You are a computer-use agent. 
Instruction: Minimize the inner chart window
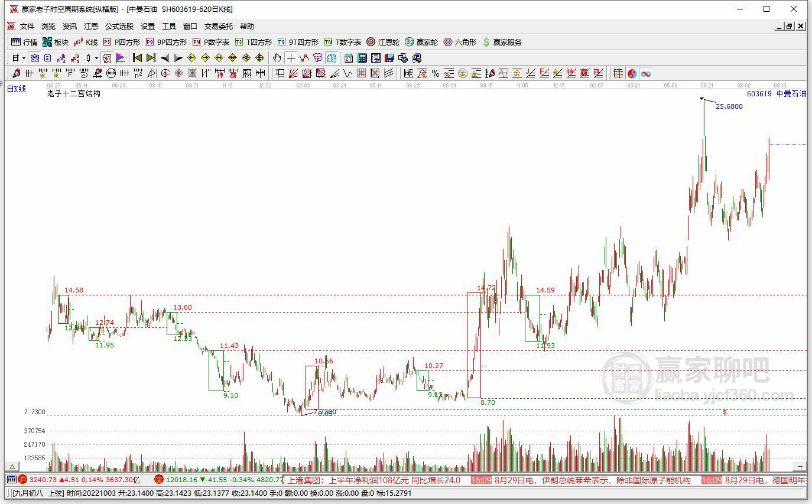(x=779, y=27)
